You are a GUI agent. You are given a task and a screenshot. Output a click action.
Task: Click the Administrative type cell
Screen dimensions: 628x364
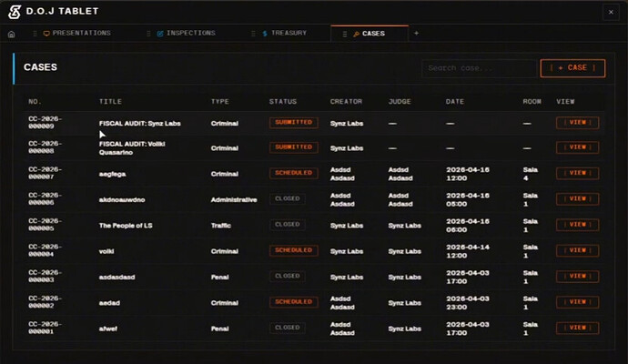tap(234, 200)
